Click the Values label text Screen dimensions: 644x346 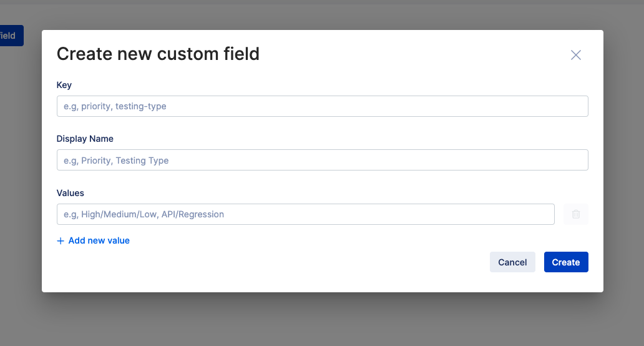pos(70,193)
